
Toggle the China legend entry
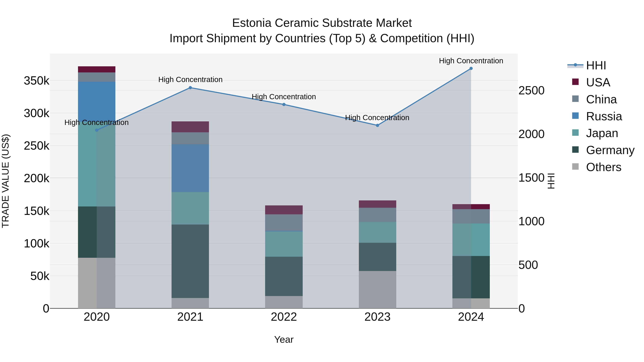click(x=594, y=99)
